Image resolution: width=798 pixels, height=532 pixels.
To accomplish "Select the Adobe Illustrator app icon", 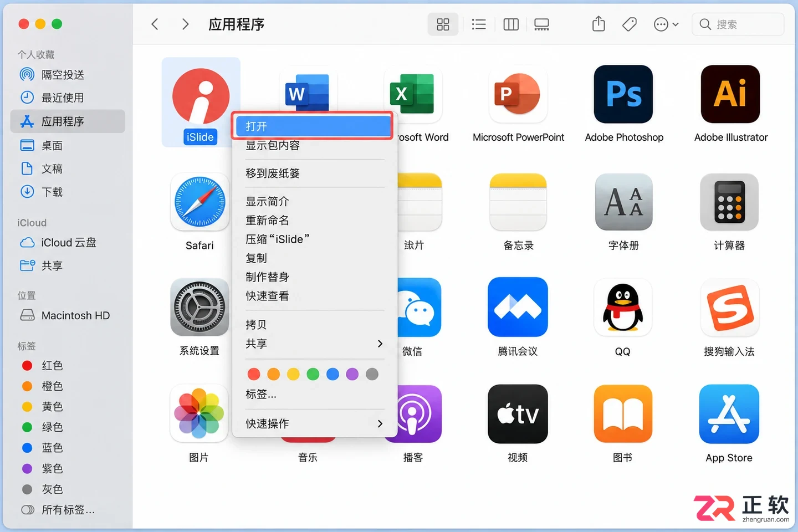I will (x=730, y=94).
